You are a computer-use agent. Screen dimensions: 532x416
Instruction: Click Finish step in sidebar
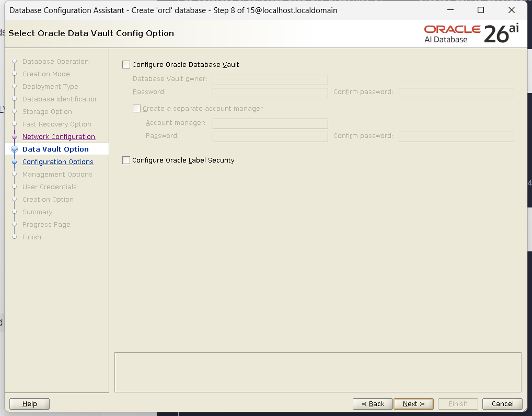(31, 237)
